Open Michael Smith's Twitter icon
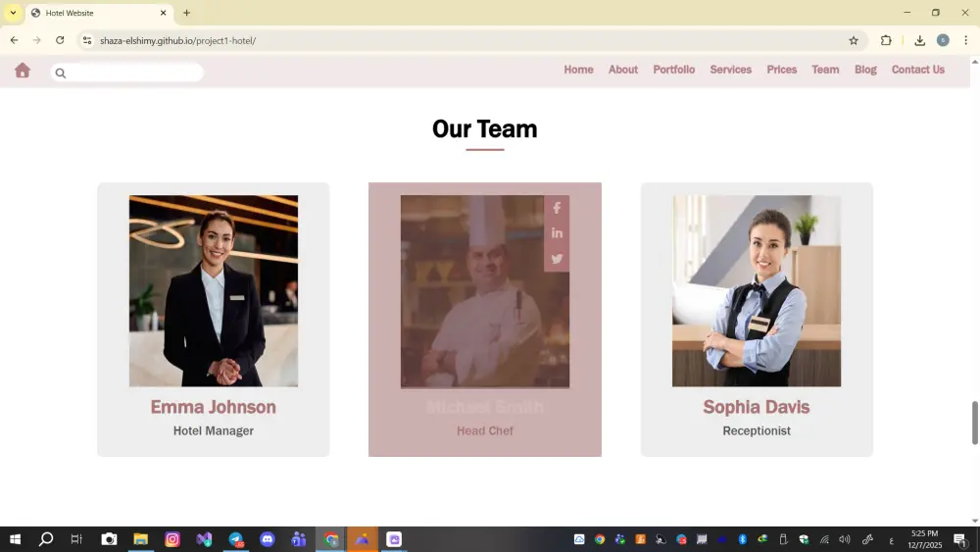Viewport: 980px width, 552px height. [x=557, y=258]
